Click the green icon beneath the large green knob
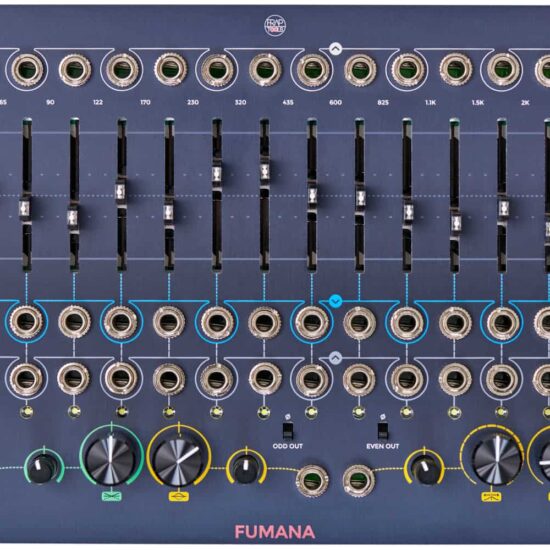The height and width of the screenshot is (550, 550). [112, 496]
